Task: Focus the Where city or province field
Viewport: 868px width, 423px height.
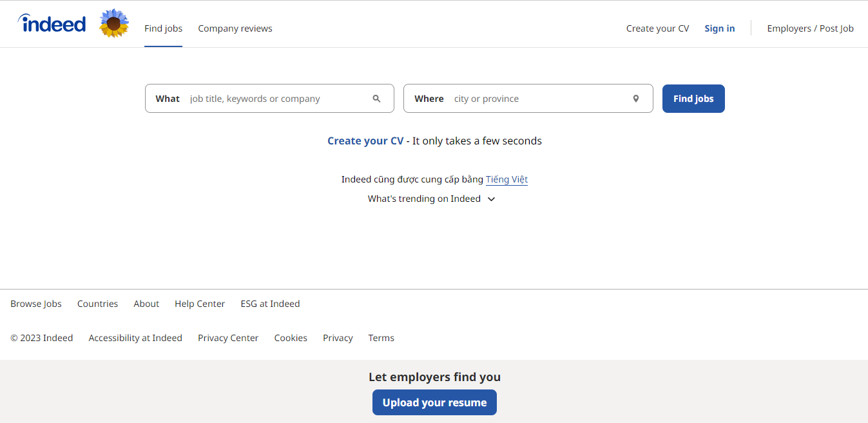Action: pos(528,99)
